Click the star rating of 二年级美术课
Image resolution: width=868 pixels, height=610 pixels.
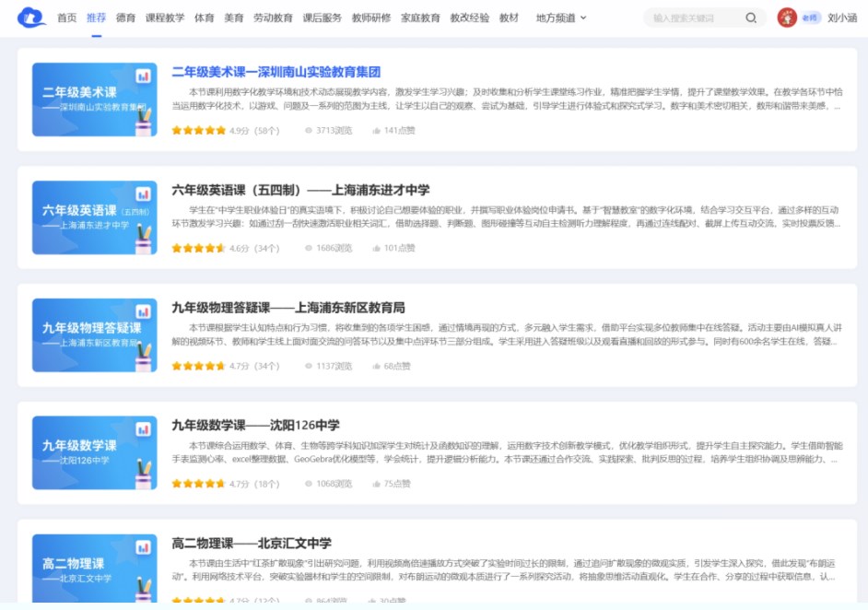click(x=199, y=131)
